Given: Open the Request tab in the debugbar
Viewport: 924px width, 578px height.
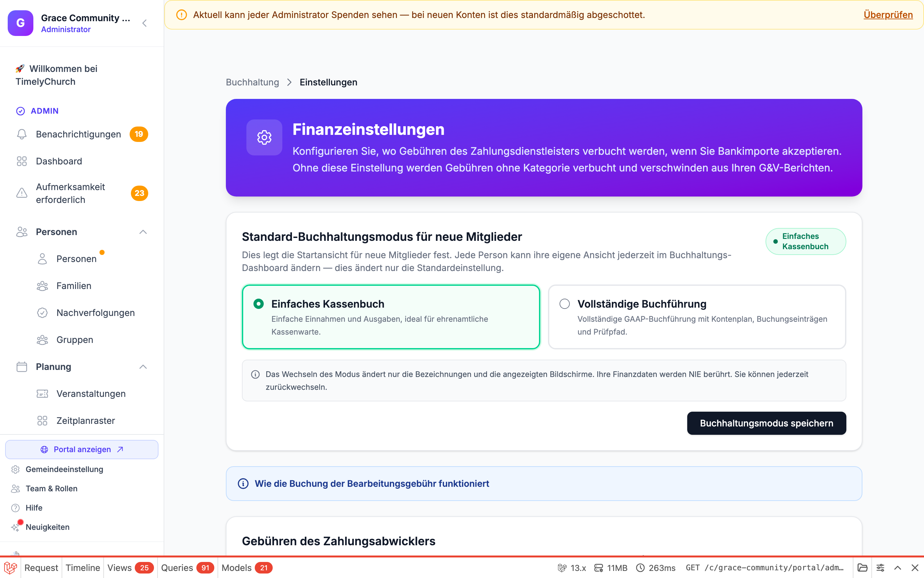Looking at the screenshot, I should pos(41,568).
